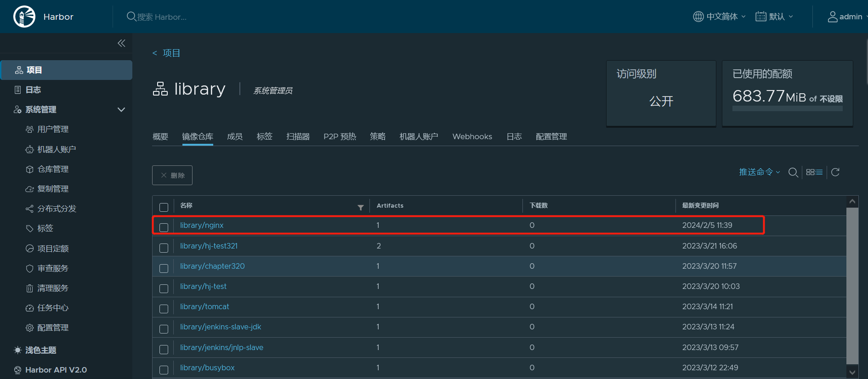Viewport: 868px width, 379px height.
Task: Click the Harbor lighthouse logo
Action: click(x=24, y=17)
